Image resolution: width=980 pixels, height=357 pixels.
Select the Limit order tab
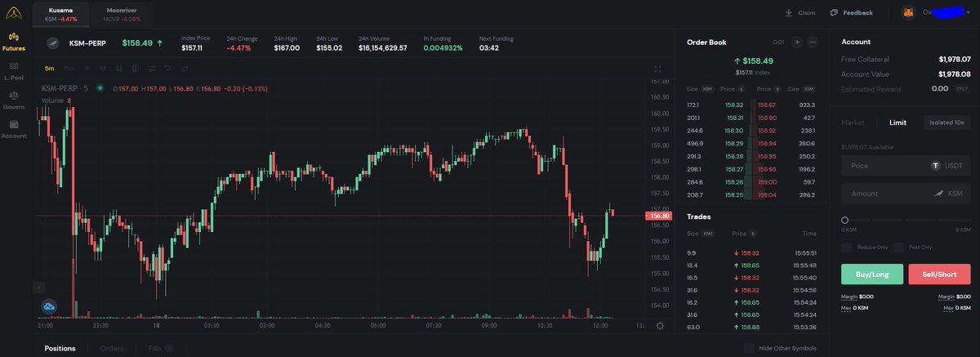[898, 123]
